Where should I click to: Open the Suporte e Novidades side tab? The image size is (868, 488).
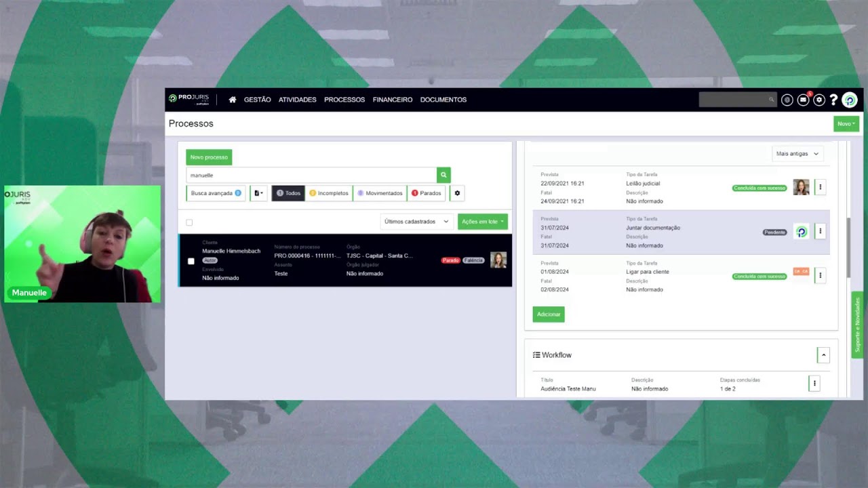tap(857, 325)
